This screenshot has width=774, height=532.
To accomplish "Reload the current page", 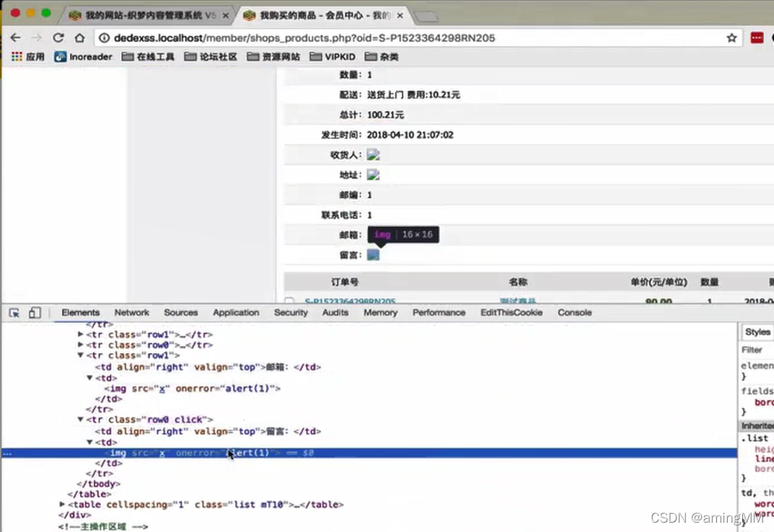I will tap(58, 37).
